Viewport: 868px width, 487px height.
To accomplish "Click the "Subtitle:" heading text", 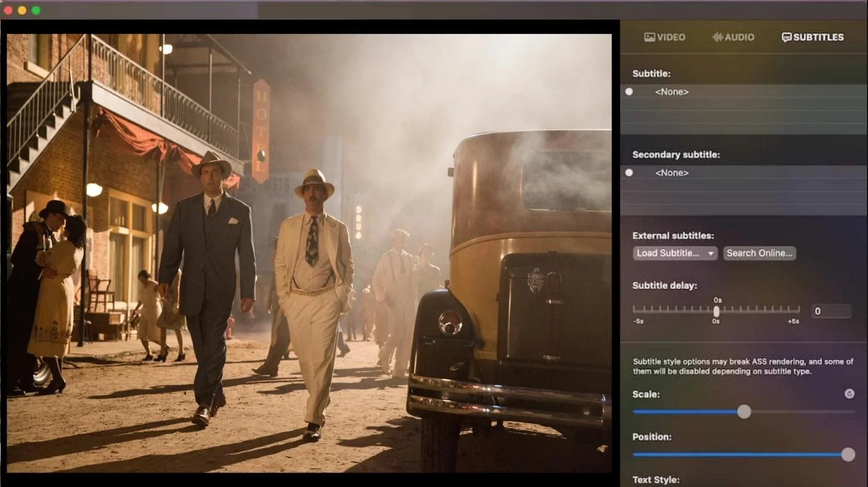I will click(652, 73).
